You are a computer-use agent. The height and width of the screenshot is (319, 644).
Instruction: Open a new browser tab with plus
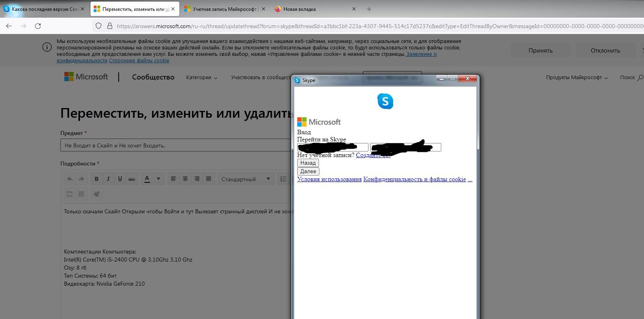pyautogui.click(x=369, y=9)
